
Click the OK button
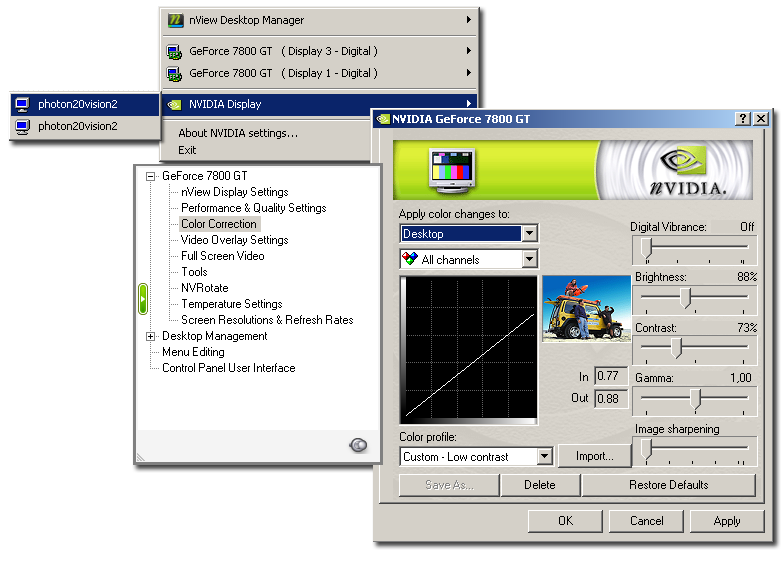coord(565,521)
